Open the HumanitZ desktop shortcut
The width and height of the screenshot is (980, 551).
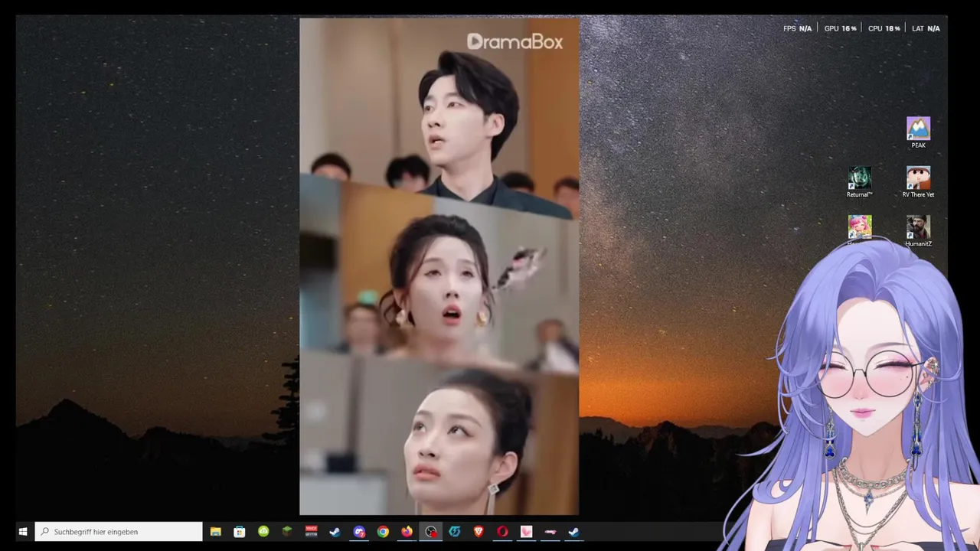tap(918, 231)
